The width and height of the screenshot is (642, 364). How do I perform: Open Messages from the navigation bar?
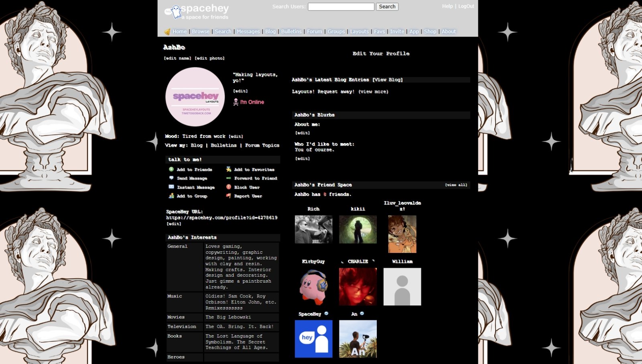(248, 31)
